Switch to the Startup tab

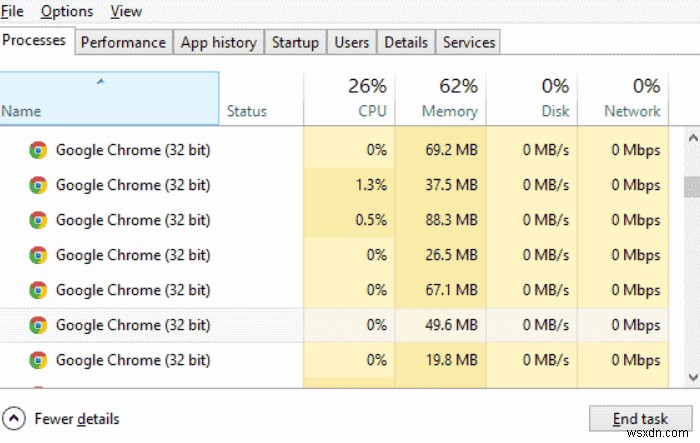pos(296,42)
